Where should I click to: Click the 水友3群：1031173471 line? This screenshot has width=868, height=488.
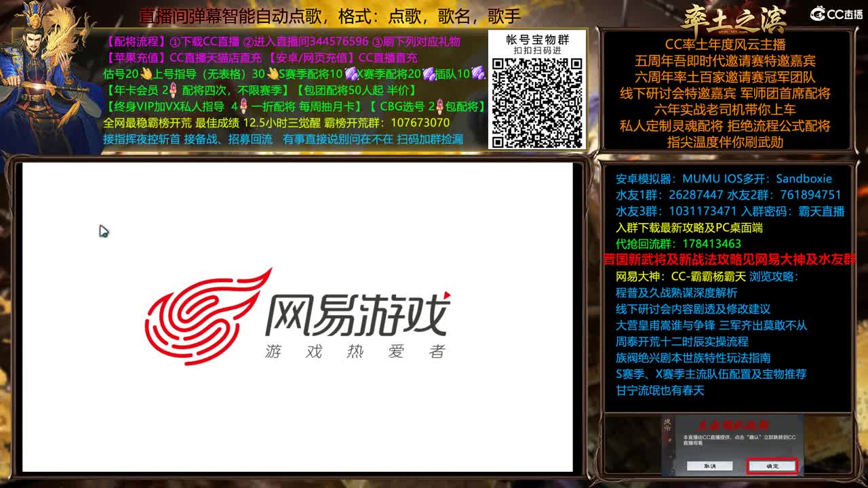730,211
